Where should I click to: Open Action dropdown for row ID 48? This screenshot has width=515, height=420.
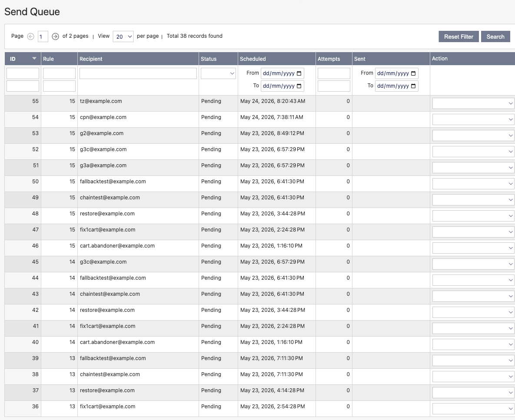(x=473, y=216)
